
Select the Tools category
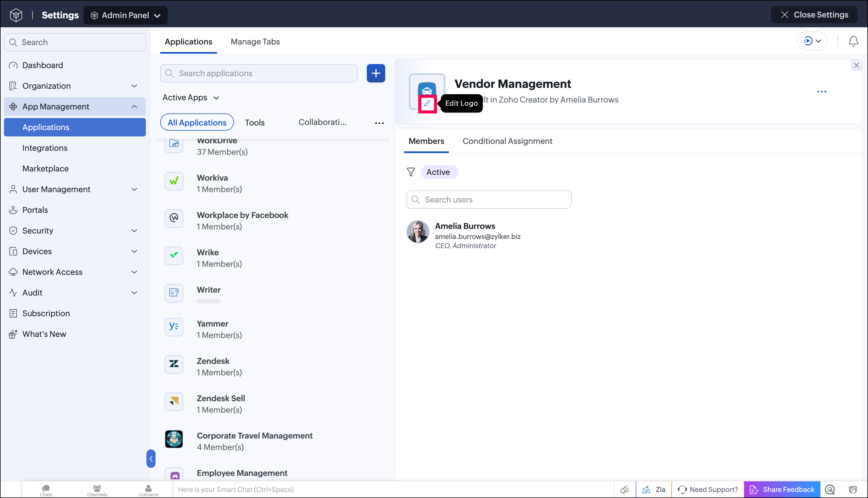click(255, 122)
